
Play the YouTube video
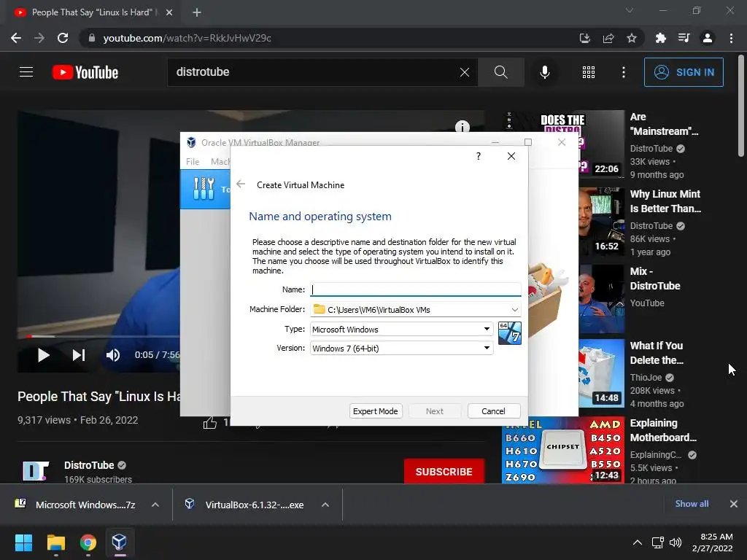(x=43, y=355)
